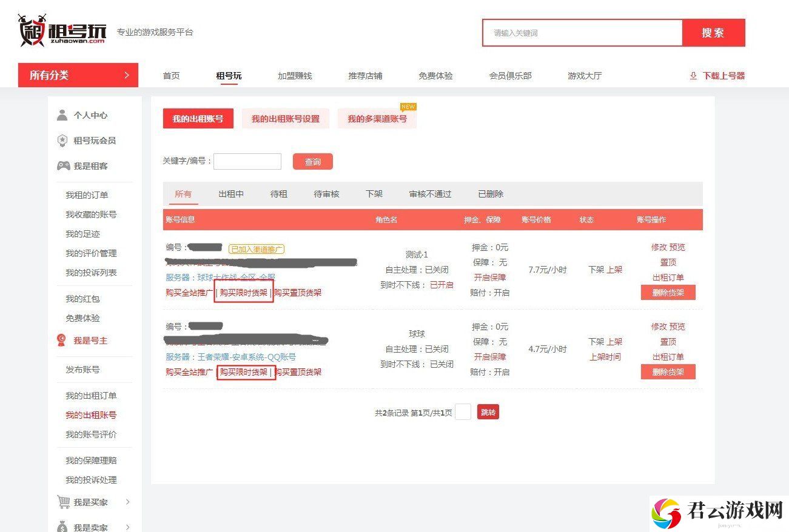Expand the 所有分类 category chevron
The height and width of the screenshot is (532, 789).
pos(126,75)
